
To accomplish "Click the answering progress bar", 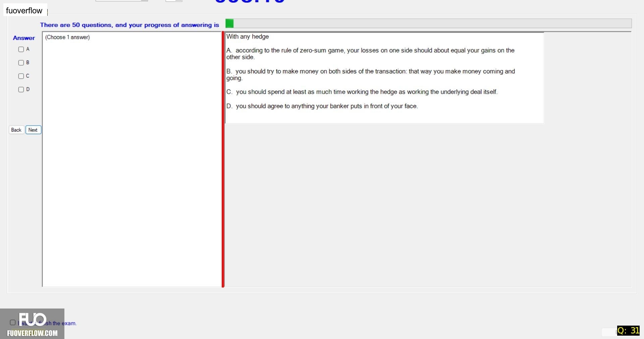I will tap(428, 23).
